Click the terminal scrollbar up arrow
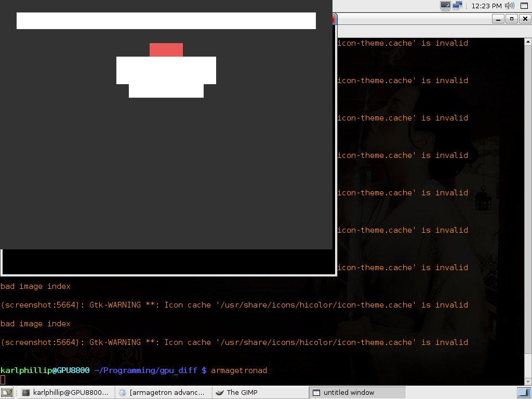532x399 pixels. click(528, 42)
